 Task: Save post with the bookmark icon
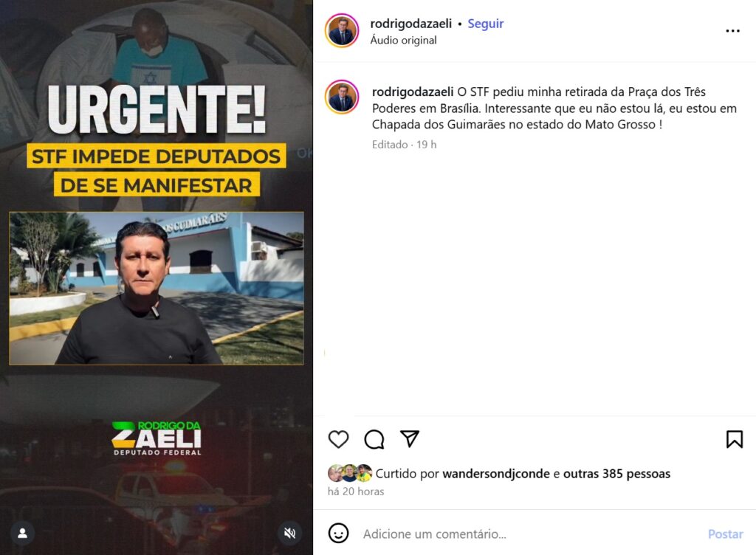click(735, 439)
